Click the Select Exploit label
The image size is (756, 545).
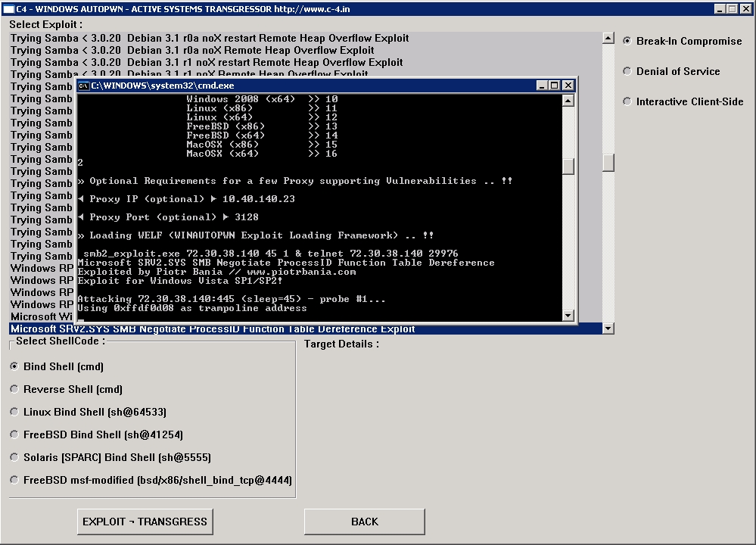[46, 24]
